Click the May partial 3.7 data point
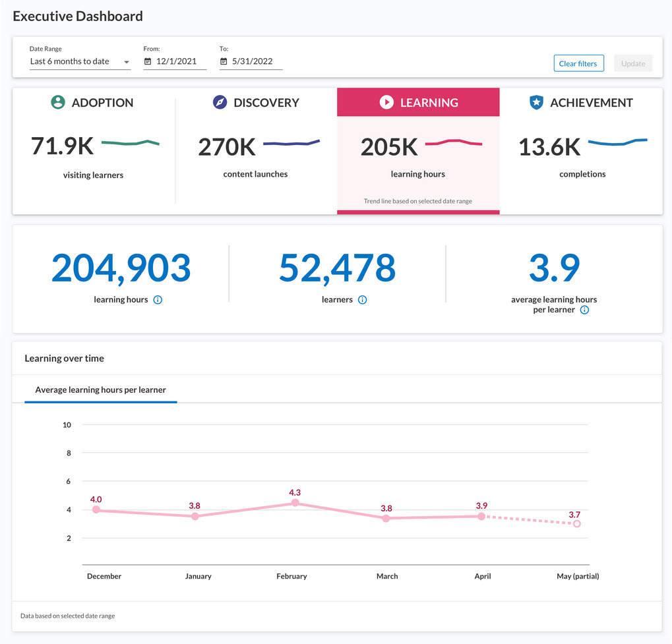 click(x=577, y=524)
